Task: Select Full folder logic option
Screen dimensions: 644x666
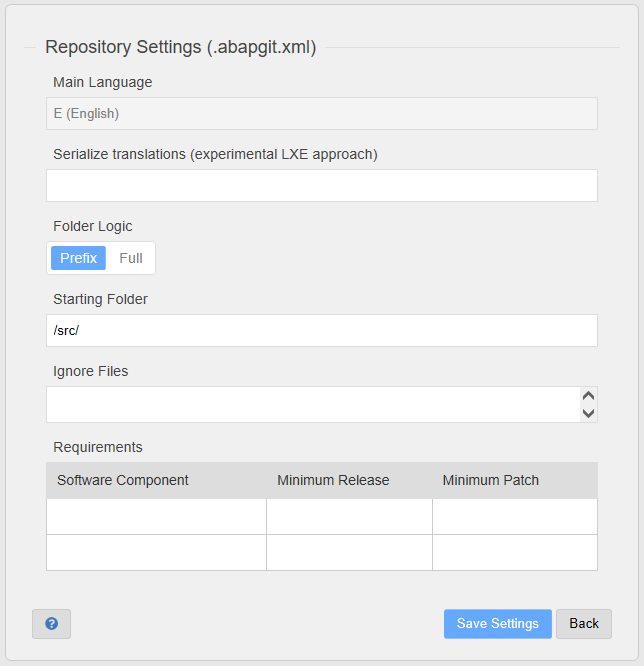Action: click(131, 258)
